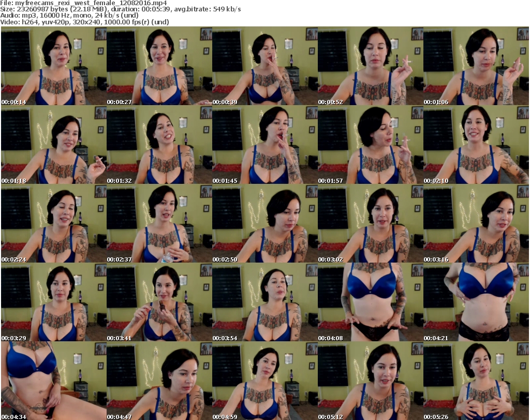Image resolution: width=530 pixels, height=420 pixels.
Task: Choose the thumbnail marked 00:03:41
Action: (159, 302)
